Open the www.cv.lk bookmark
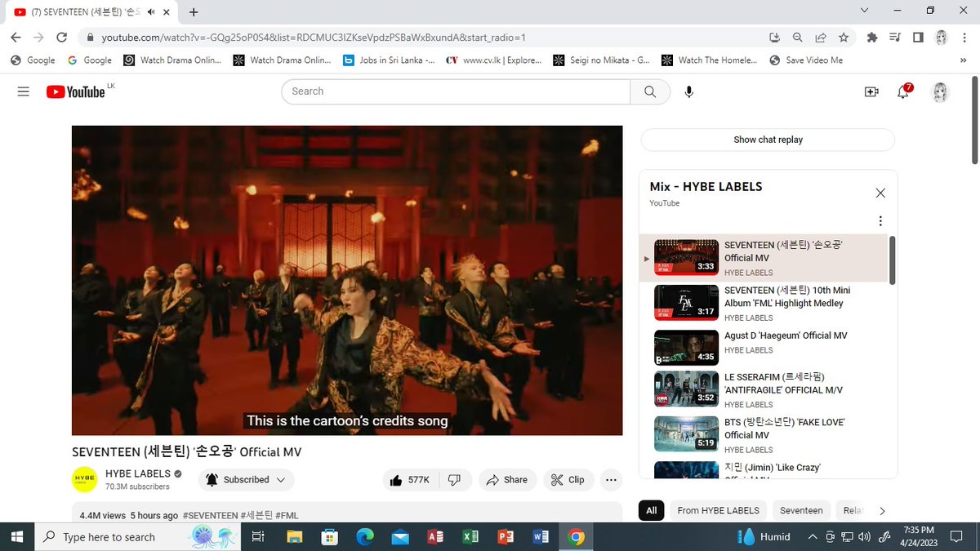This screenshot has width=980, height=551. [492, 60]
